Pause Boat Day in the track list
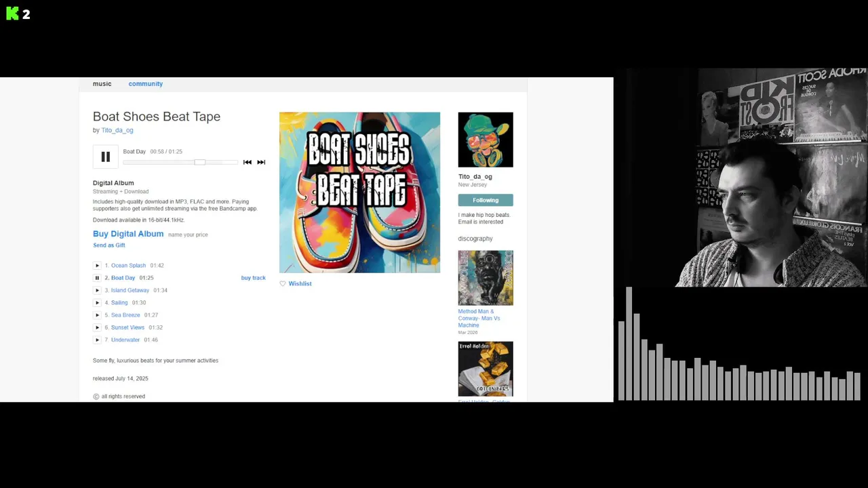 97,278
